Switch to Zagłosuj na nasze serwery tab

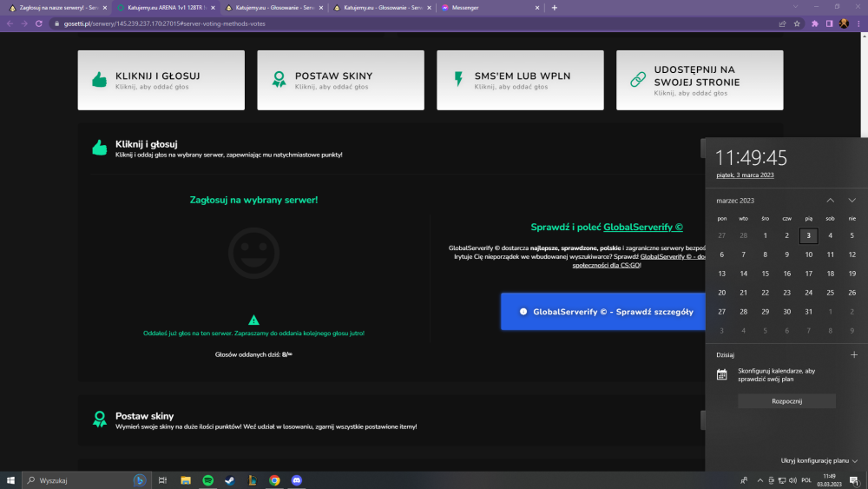(56, 8)
